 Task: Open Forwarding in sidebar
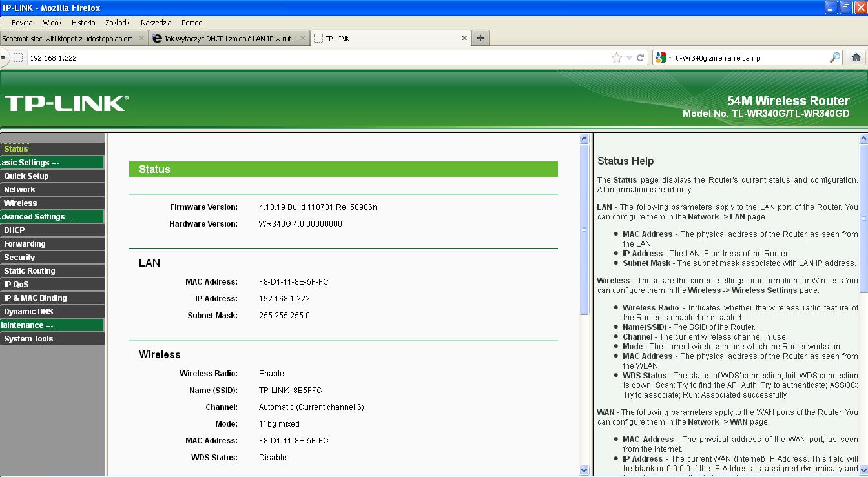point(25,243)
